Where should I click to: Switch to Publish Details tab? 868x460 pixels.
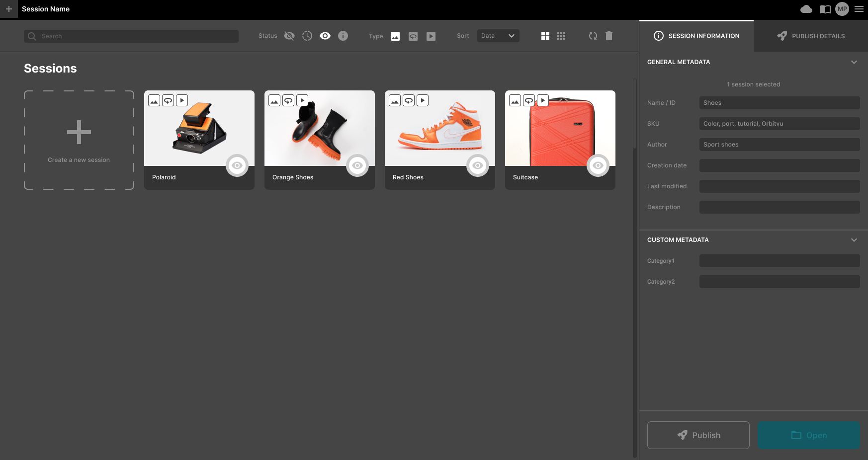coord(810,36)
